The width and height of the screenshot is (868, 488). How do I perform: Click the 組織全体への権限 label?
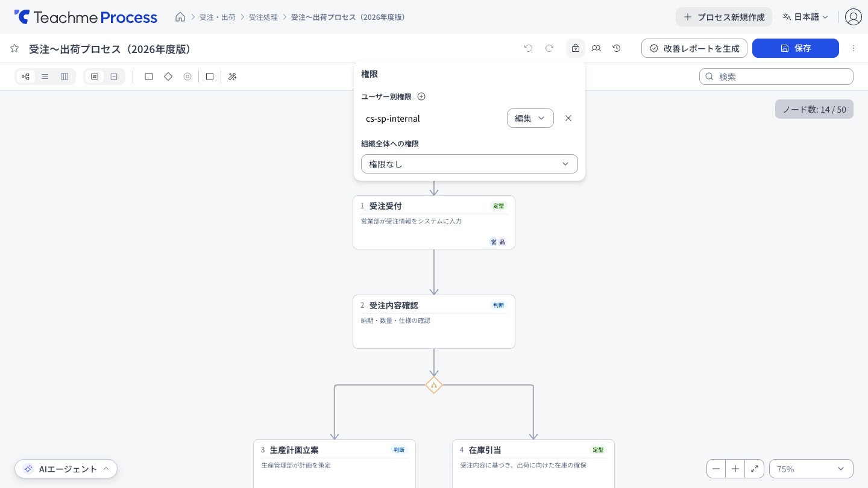point(390,143)
